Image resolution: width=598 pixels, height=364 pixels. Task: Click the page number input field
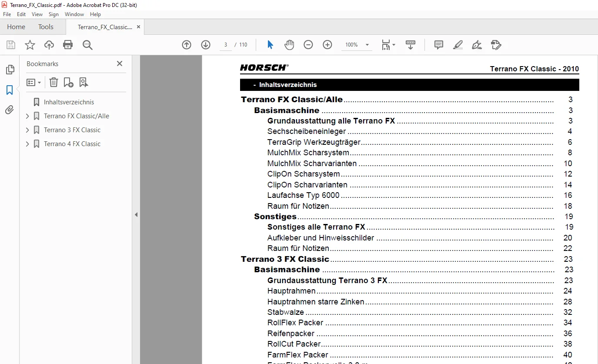coord(226,45)
